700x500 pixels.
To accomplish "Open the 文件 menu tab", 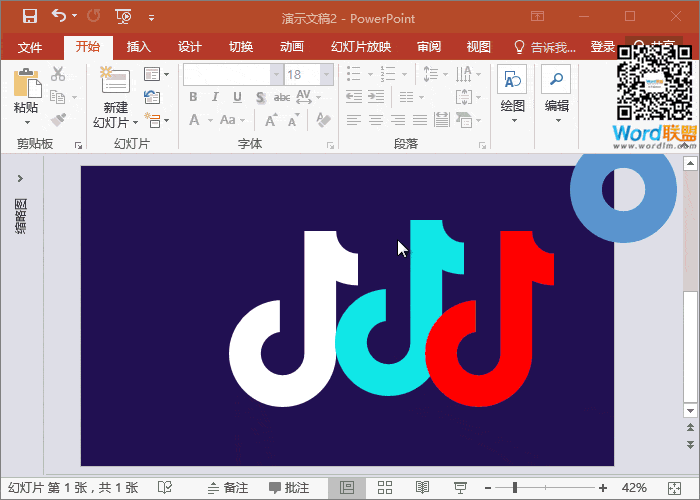I will coord(30,47).
